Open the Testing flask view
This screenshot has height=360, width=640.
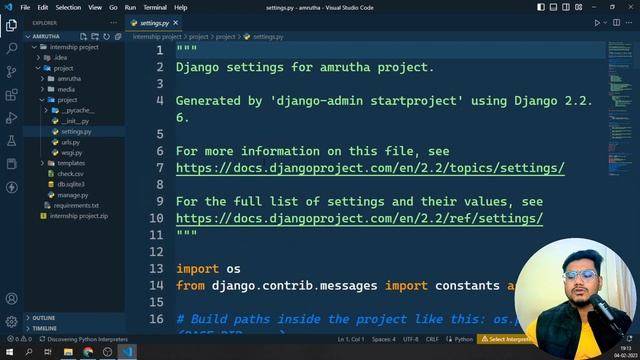[11, 141]
